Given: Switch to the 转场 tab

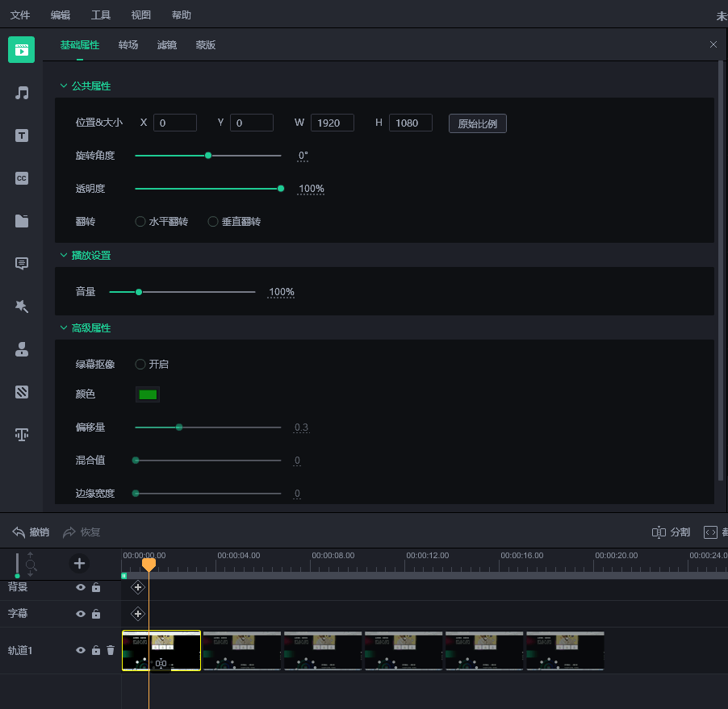Looking at the screenshot, I should click(x=128, y=45).
